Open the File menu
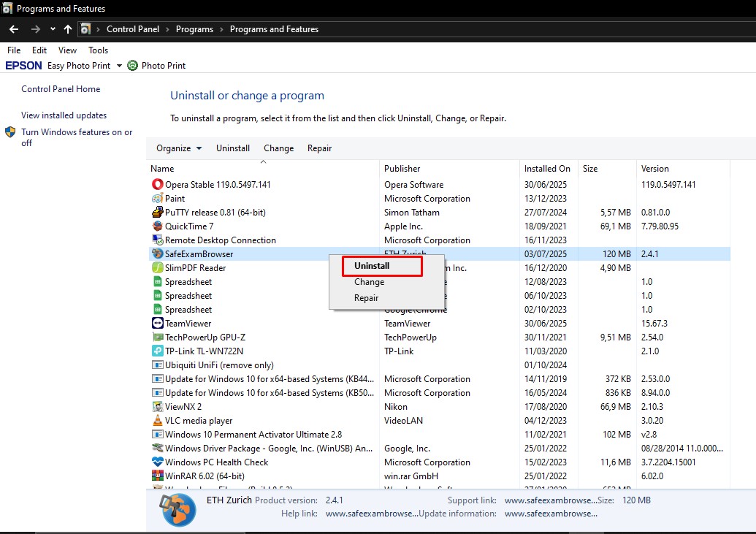Viewport: 756px width, 534px height. pos(14,50)
